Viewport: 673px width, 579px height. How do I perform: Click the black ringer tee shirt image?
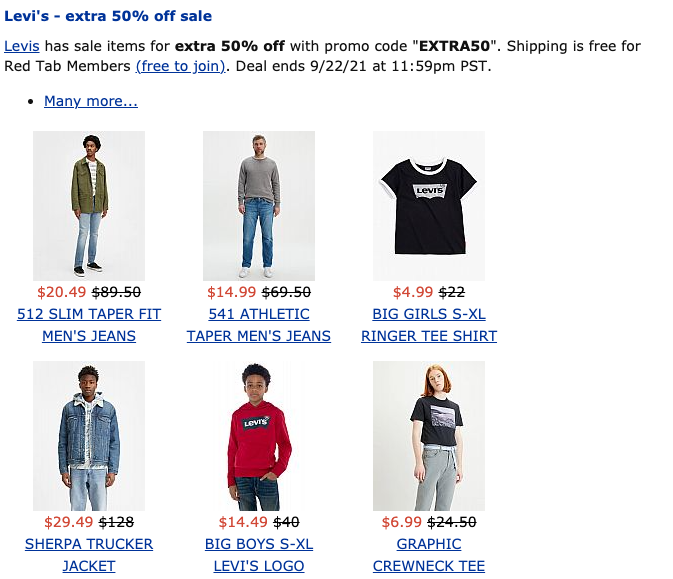pos(429,205)
